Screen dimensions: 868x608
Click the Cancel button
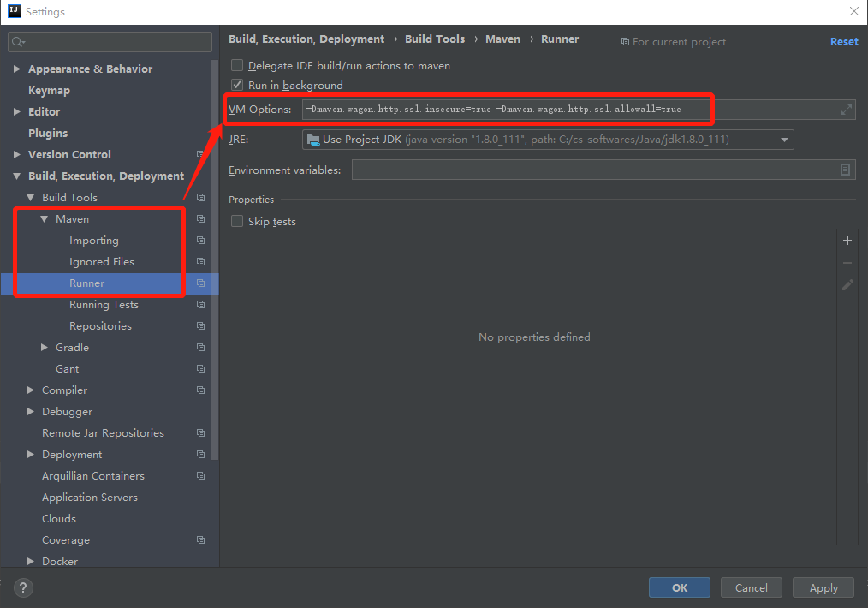(x=752, y=587)
